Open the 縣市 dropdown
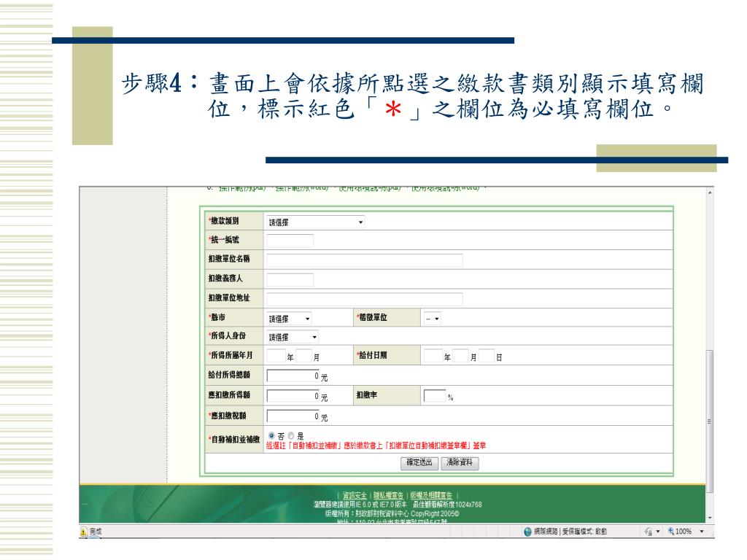Image resolution: width=747 pixels, height=560 pixels. click(x=289, y=319)
